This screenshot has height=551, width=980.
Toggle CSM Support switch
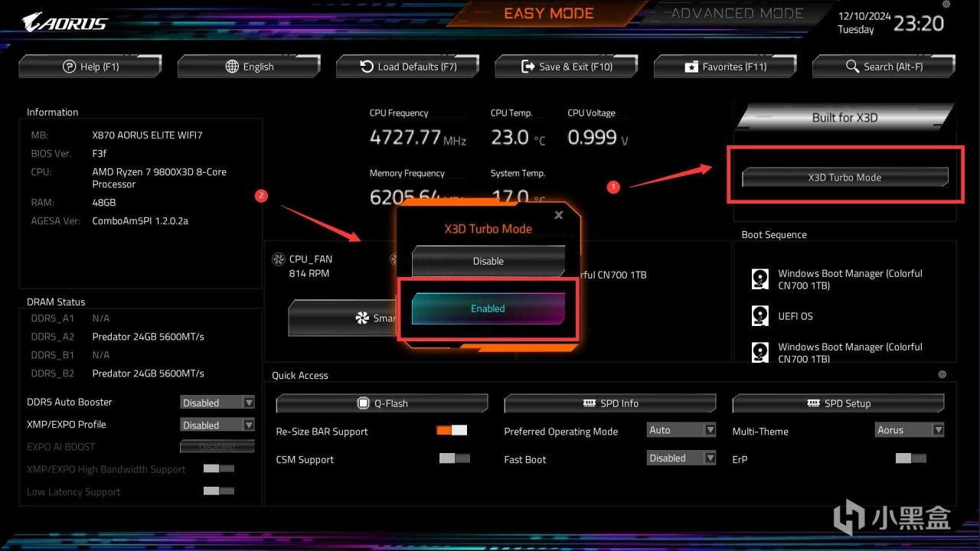(x=455, y=458)
